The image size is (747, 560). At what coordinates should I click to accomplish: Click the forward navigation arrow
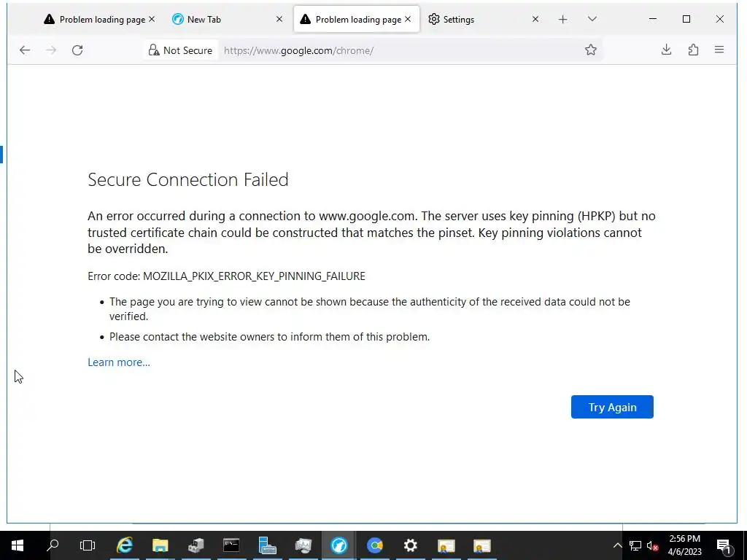click(51, 50)
